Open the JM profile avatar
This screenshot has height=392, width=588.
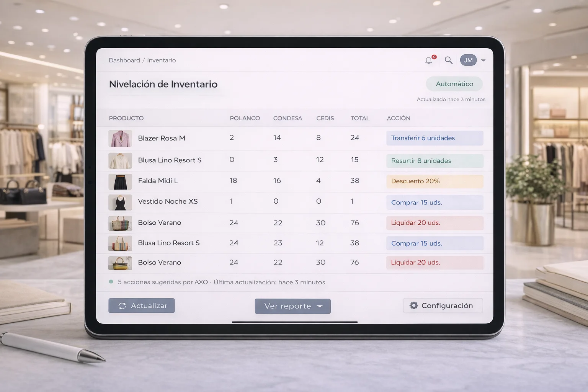(x=468, y=60)
